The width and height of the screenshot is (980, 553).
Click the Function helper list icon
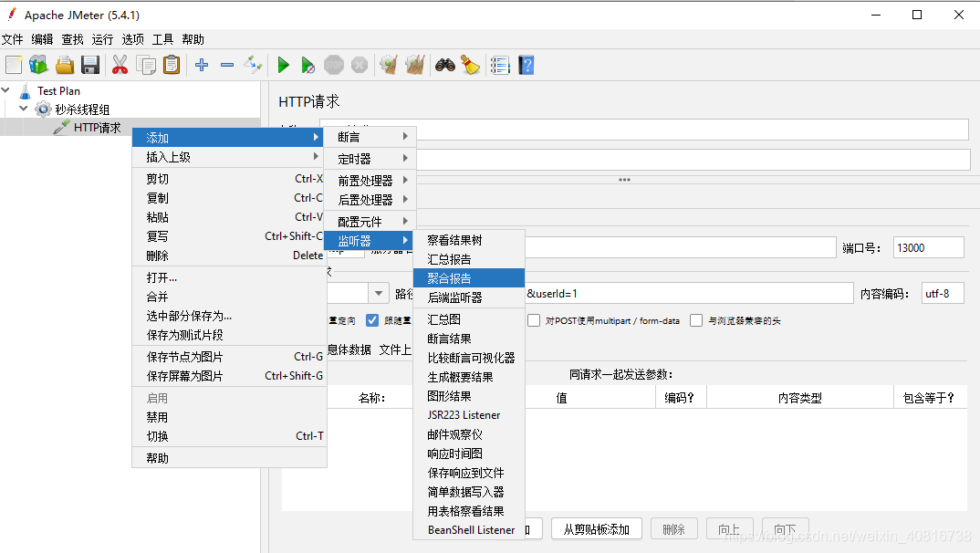point(500,65)
